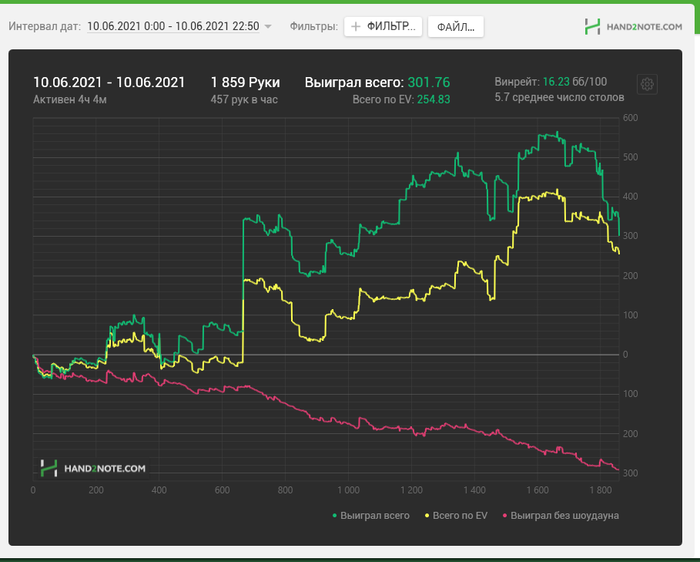Click the y-axis label 600
This screenshot has height=562, width=700.
(630, 118)
